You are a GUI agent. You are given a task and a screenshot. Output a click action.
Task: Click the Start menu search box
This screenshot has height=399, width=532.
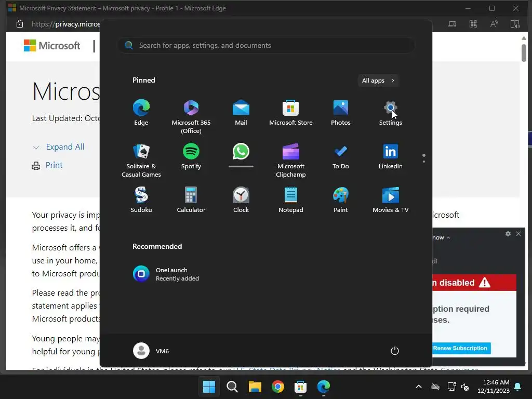click(266, 45)
